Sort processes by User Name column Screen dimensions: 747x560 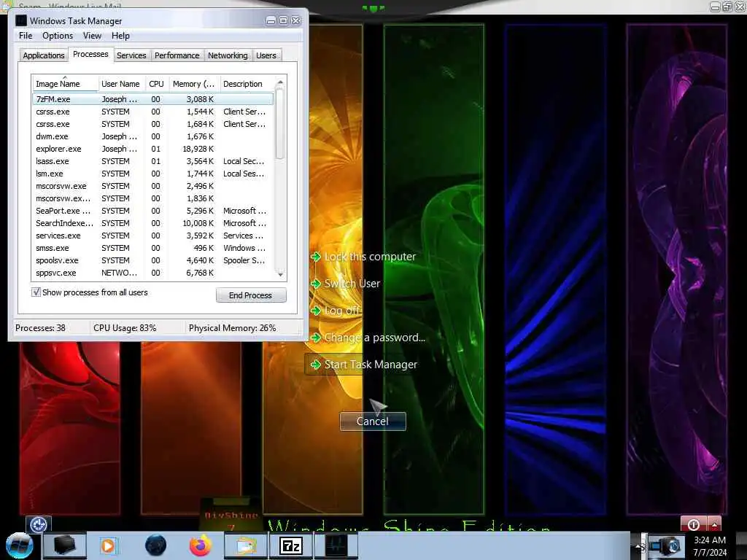pyautogui.click(x=122, y=84)
